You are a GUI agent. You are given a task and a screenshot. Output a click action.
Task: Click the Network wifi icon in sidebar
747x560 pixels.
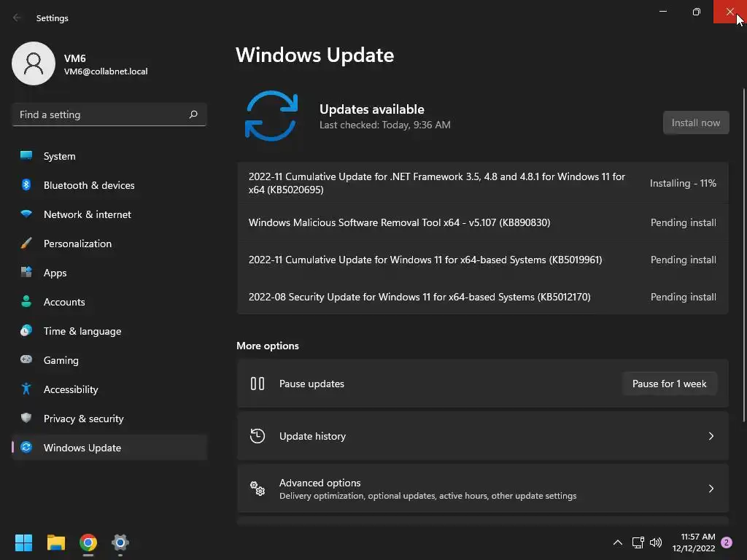pyautogui.click(x=26, y=214)
